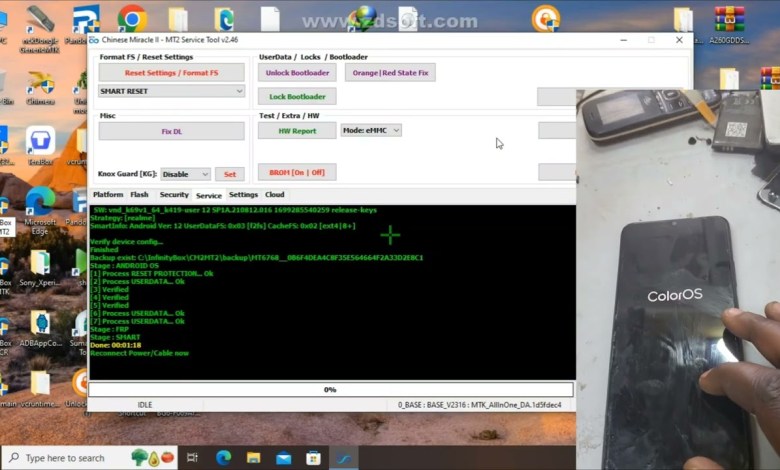780x470 pixels.
Task: Click the 'Done: 00:01:18' log line
Action: tap(115, 345)
